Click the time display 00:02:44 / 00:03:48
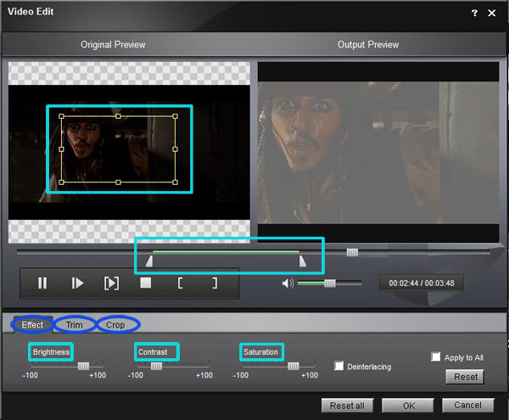The width and height of the screenshot is (509, 420). pos(422,283)
